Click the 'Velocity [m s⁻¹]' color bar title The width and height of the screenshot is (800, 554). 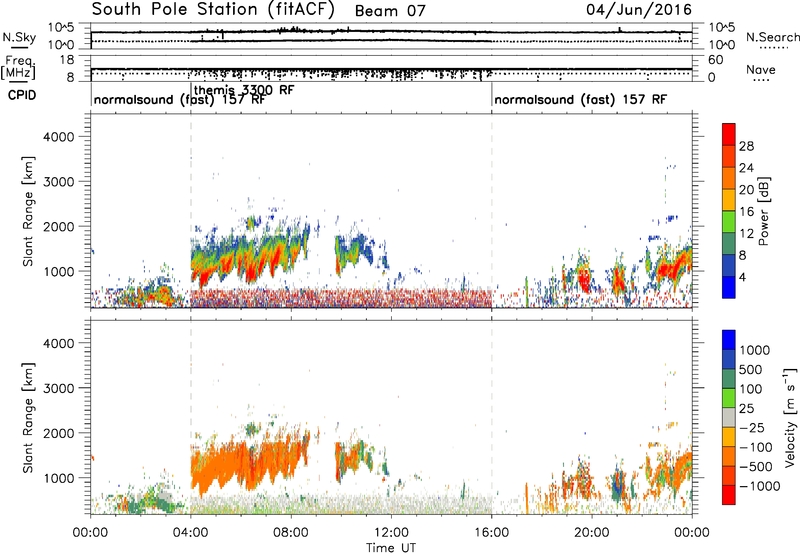(789, 417)
